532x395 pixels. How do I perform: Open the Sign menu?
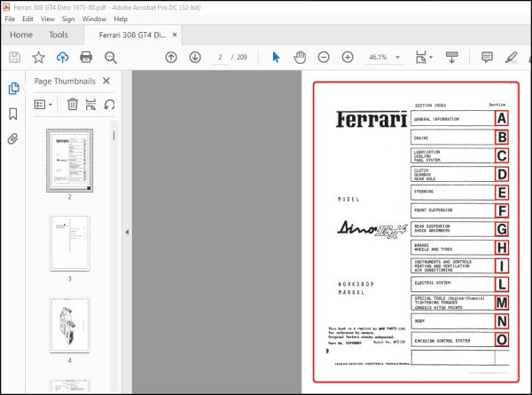[68, 19]
